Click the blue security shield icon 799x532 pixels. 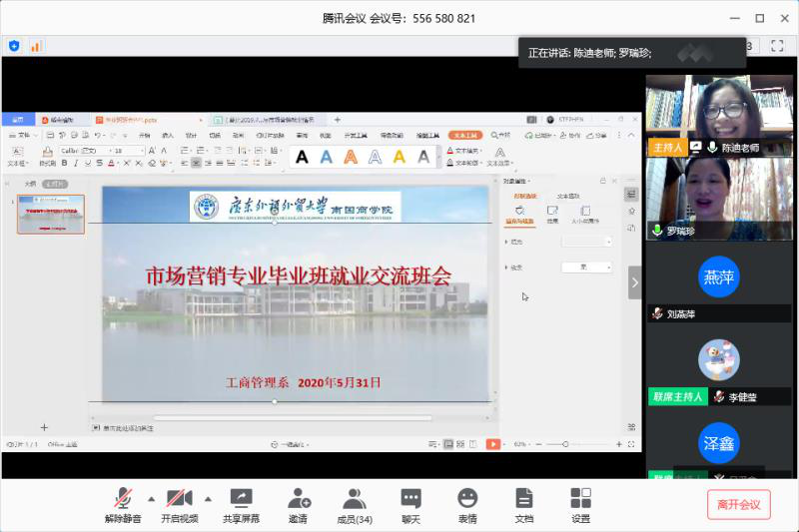click(14, 45)
